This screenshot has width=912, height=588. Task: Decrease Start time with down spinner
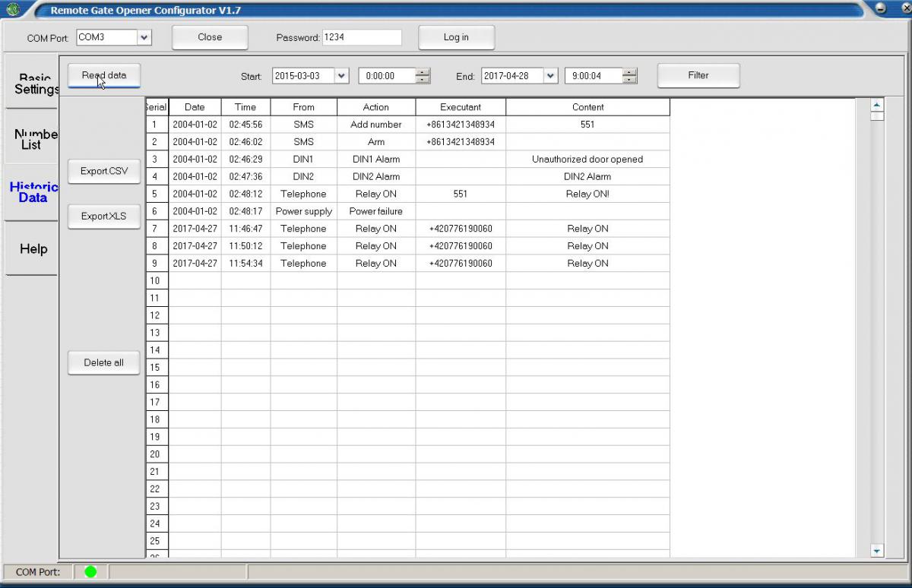pos(423,80)
